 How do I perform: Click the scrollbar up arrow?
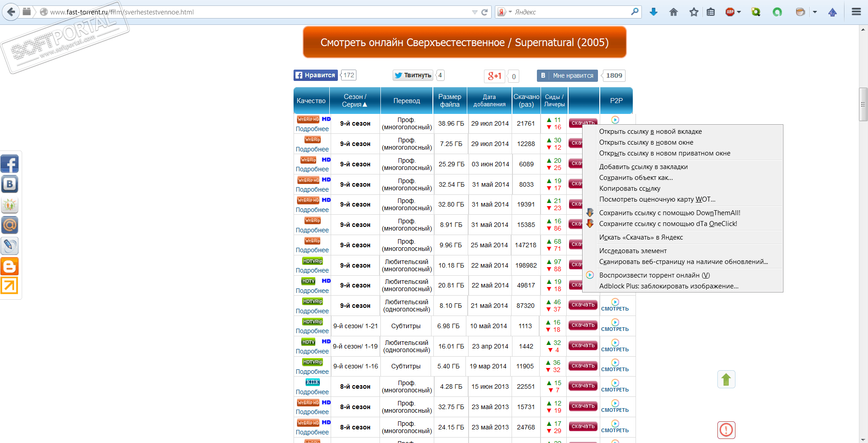pos(863,29)
